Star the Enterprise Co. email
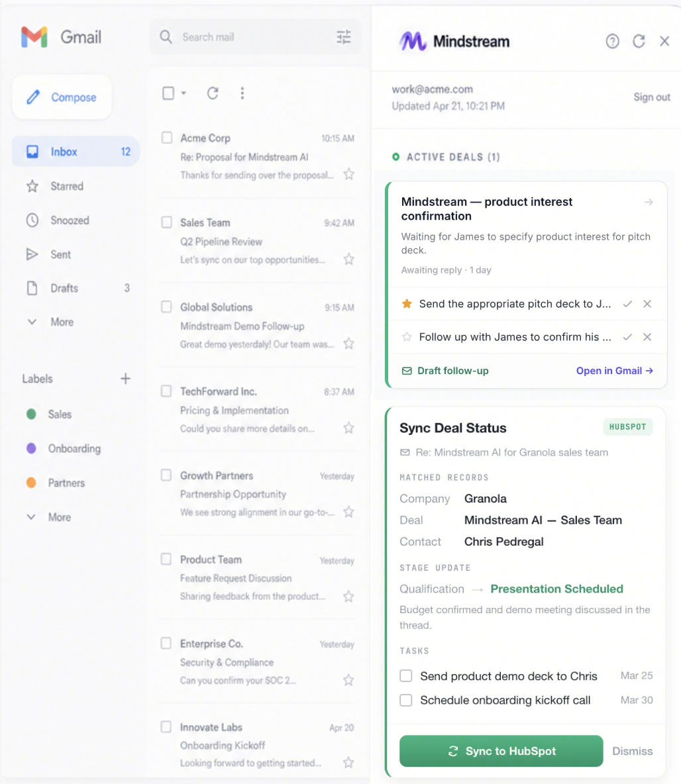681x784 pixels. point(348,680)
